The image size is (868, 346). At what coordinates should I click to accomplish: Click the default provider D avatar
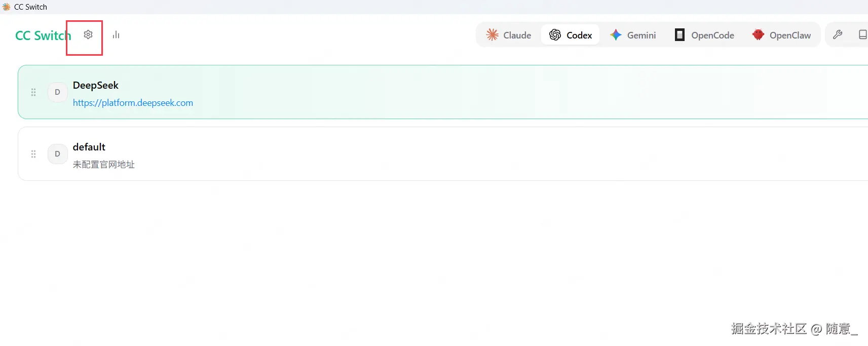click(x=57, y=154)
